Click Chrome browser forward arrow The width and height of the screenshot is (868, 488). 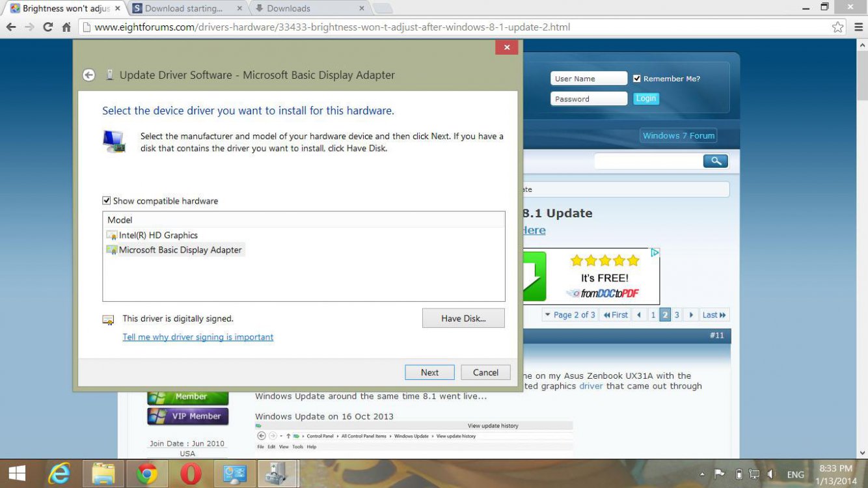[x=29, y=27]
